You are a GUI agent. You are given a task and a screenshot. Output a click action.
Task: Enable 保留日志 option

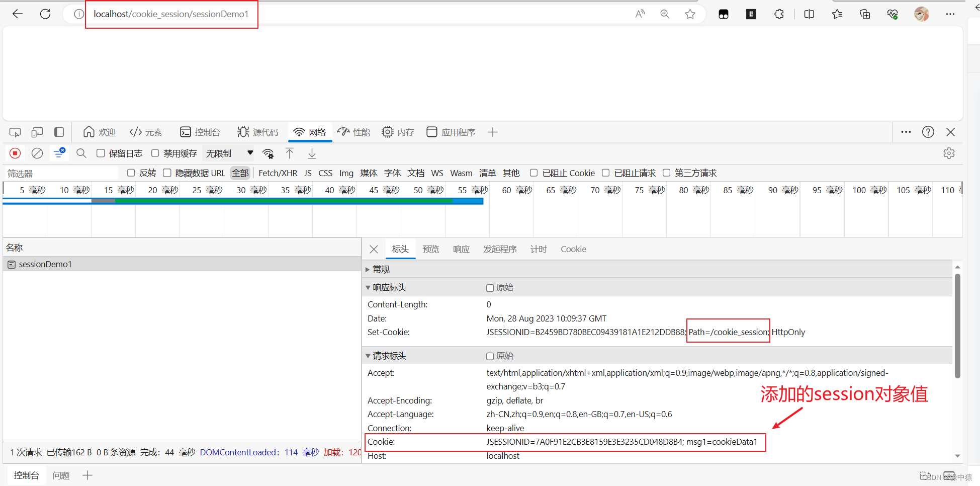point(101,153)
